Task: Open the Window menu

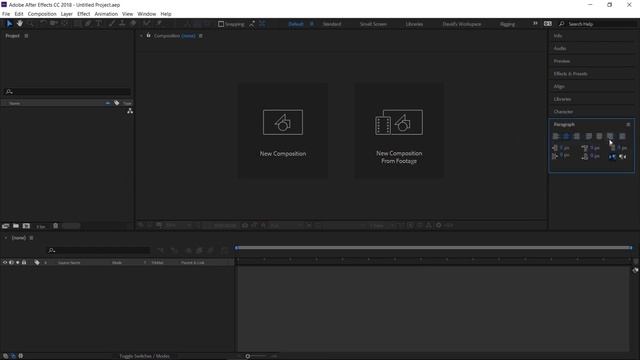Action: point(147,14)
